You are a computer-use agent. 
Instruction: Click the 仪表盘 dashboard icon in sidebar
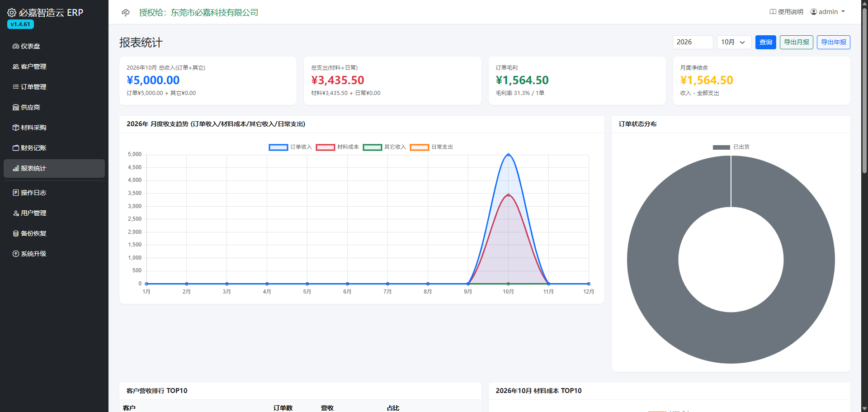[x=16, y=46]
